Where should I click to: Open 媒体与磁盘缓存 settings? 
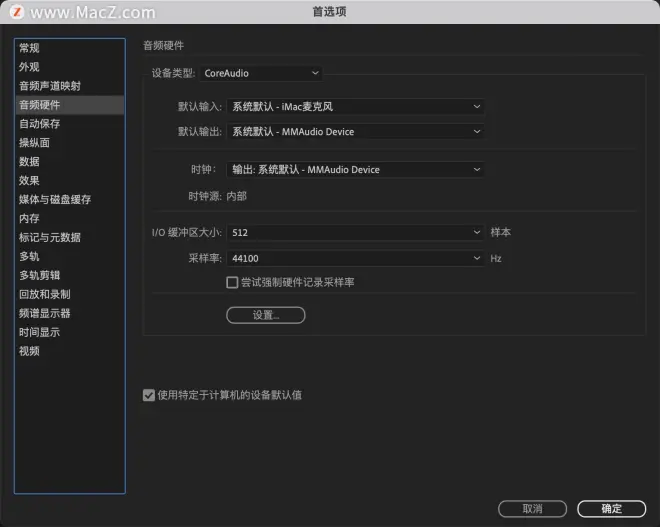point(69,200)
